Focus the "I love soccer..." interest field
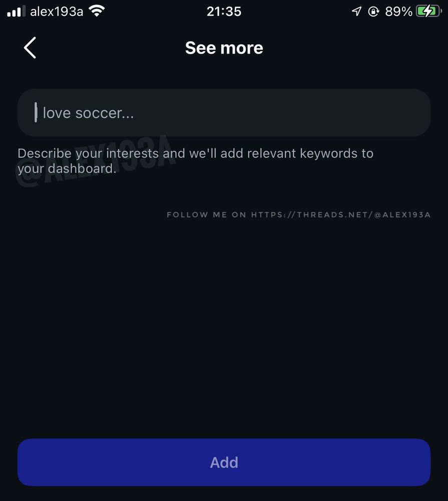The height and width of the screenshot is (501, 448). [x=224, y=112]
